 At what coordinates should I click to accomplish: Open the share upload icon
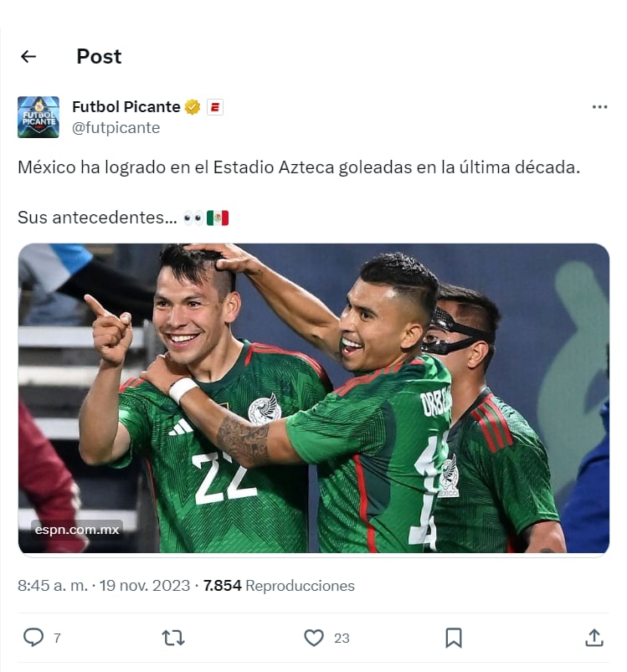(594, 638)
